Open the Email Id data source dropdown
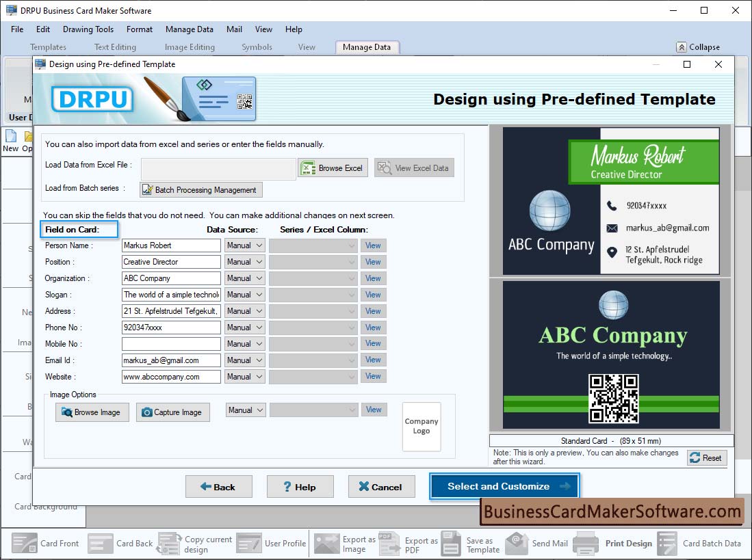 coord(244,360)
